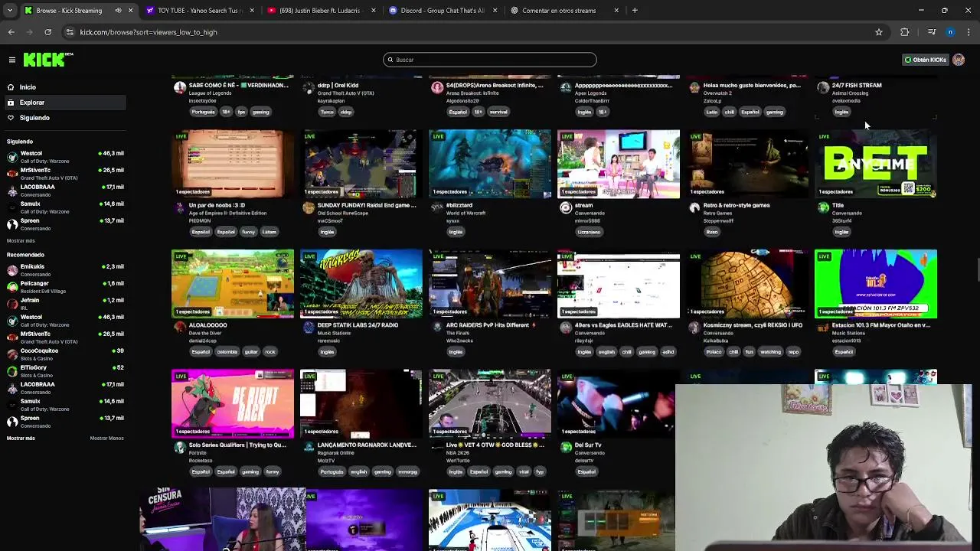Select the adhd tag under 49ers stream
This screenshot has width=980, height=551.
(668, 352)
